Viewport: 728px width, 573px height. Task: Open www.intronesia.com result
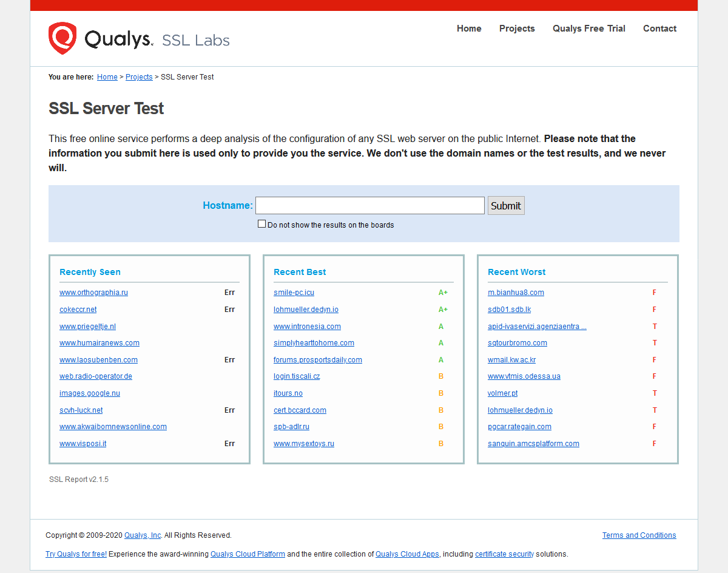(307, 327)
